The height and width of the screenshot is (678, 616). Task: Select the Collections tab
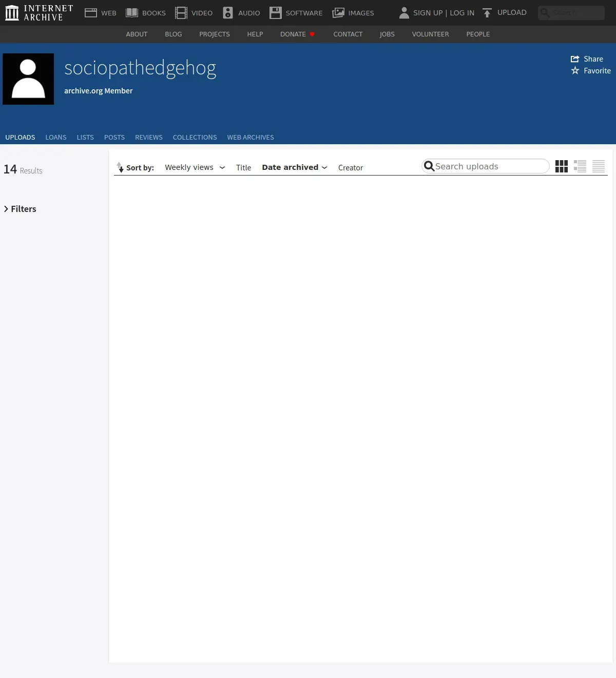(x=195, y=138)
